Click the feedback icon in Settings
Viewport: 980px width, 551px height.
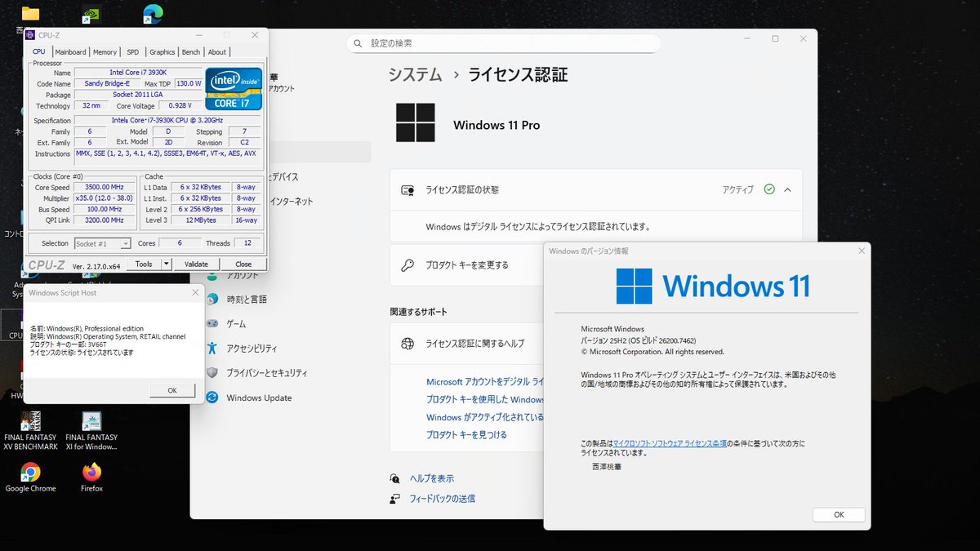(395, 498)
